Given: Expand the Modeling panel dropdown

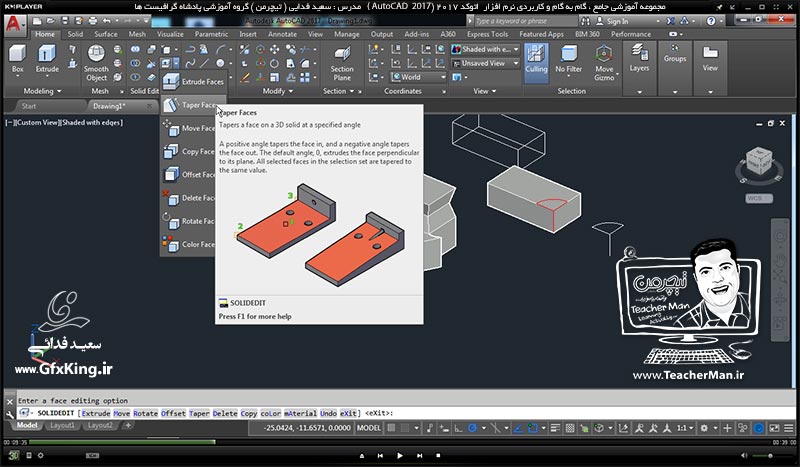Looking at the screenshot, I should 43,91.
